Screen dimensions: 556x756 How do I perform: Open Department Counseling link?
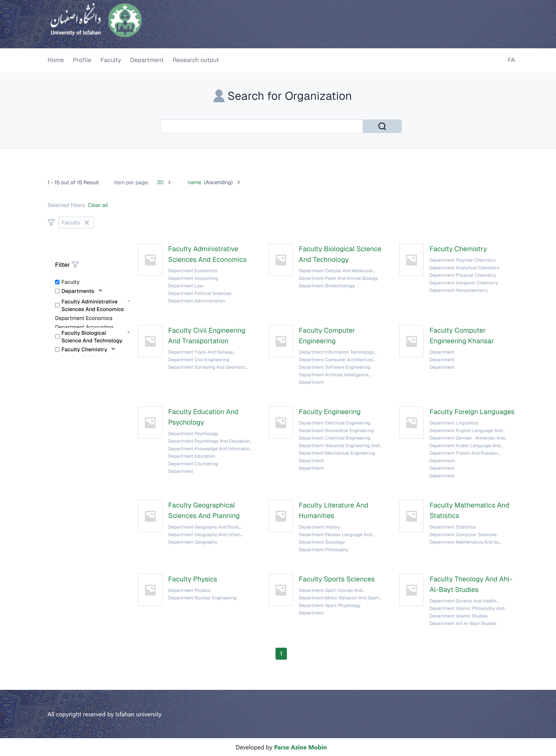point(193,464)
